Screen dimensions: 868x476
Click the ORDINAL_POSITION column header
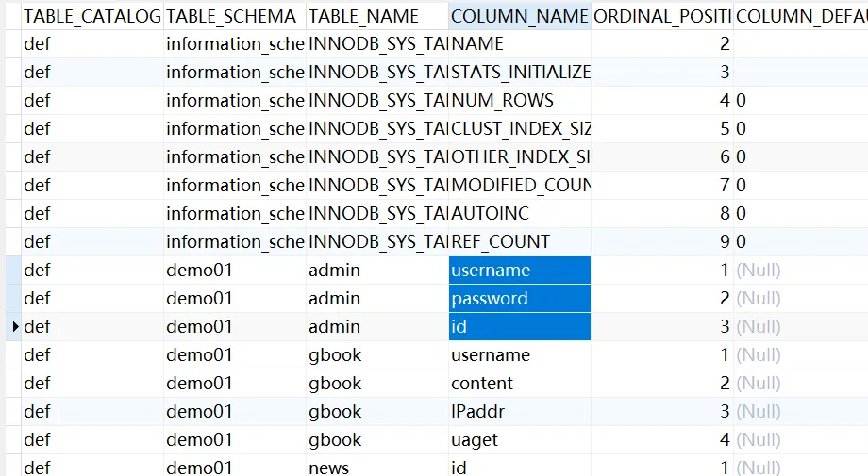[x=661, y=16]
